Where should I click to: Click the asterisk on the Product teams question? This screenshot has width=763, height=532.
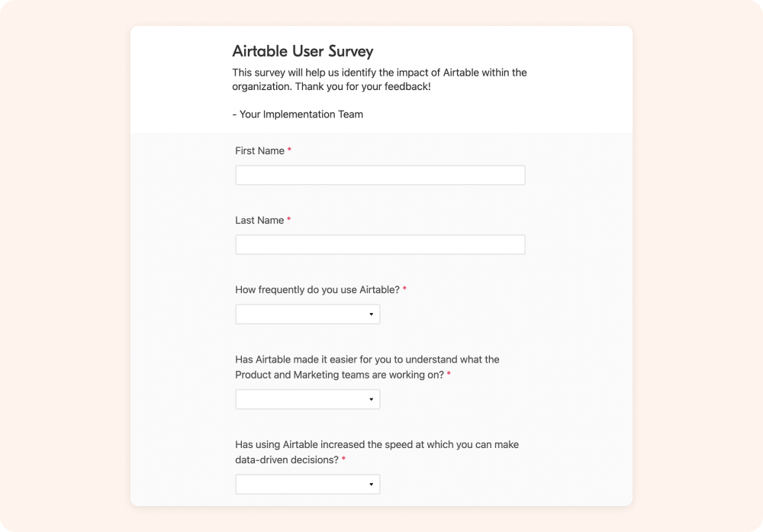pyautogui.click(x=448, y=375)
